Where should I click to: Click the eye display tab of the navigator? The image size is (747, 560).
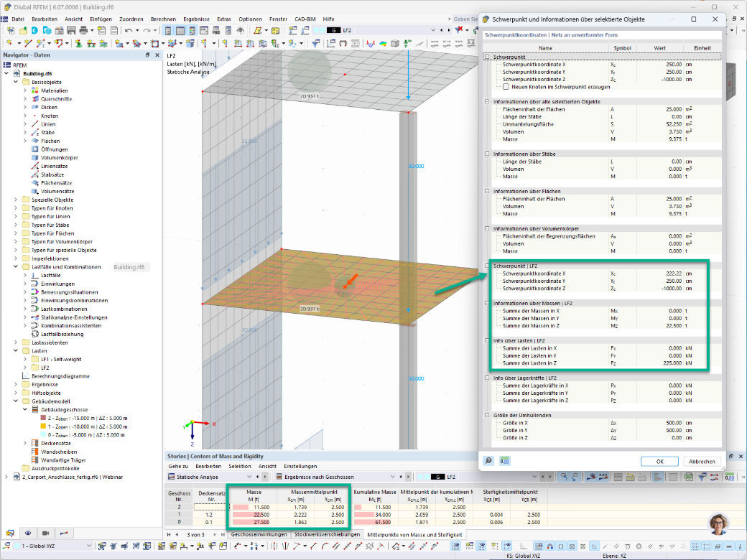tap(28, 533)
